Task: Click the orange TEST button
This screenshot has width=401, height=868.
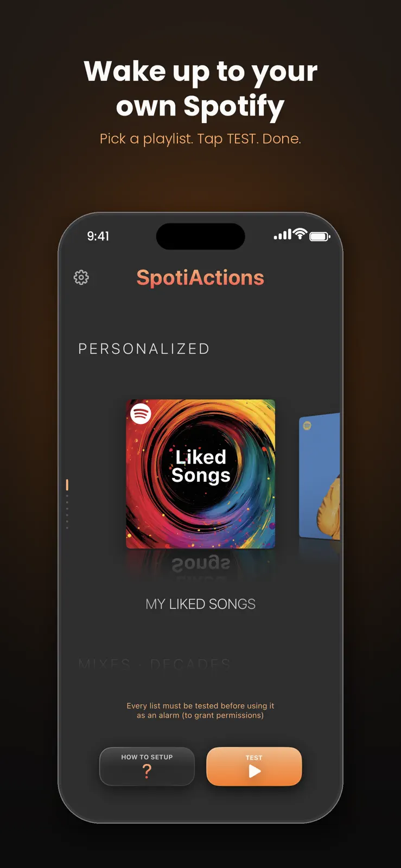Action: coord(254,767)
